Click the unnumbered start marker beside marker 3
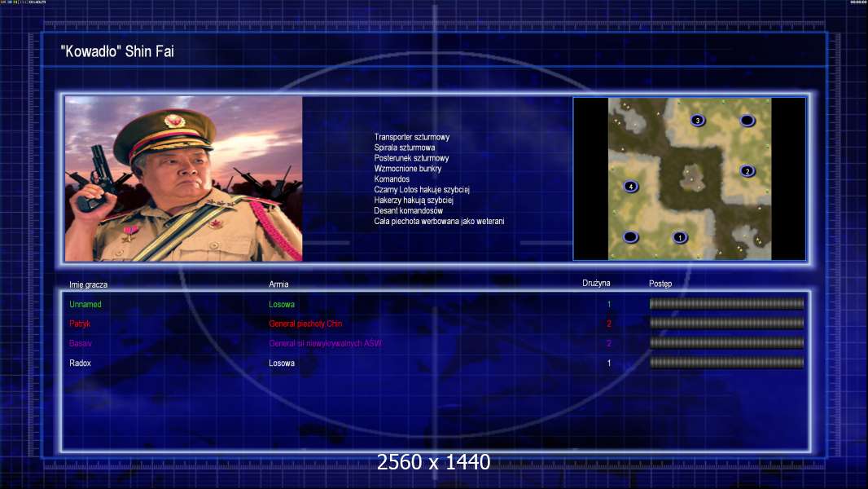 click(x=747, y=120)
